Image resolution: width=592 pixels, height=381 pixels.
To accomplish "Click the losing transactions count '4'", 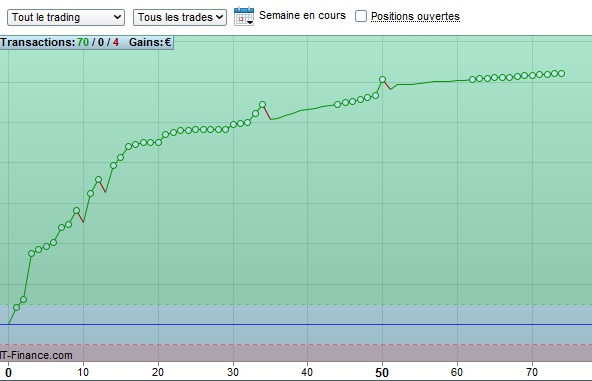I will (x=116, y=42).
